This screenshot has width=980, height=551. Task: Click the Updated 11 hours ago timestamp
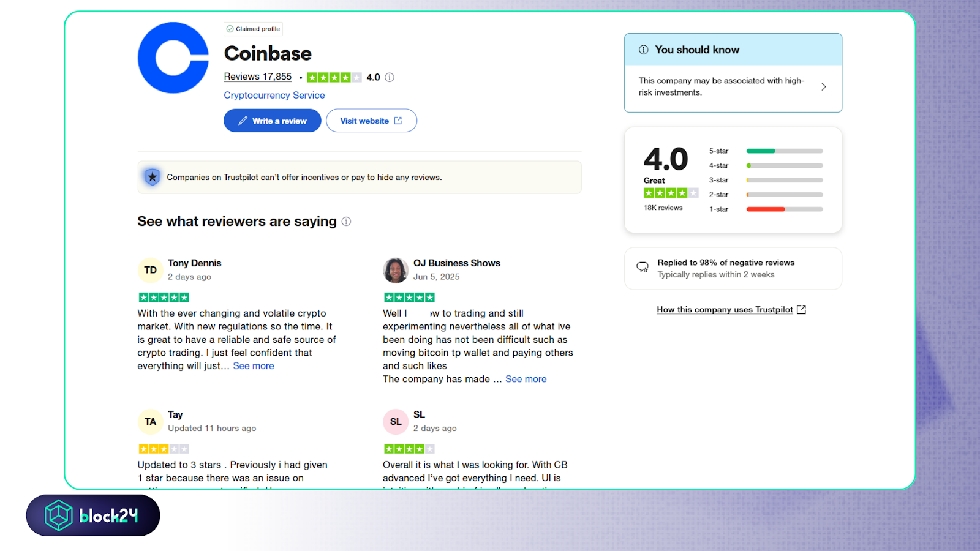pyautogui.click(x=212, y=429)
